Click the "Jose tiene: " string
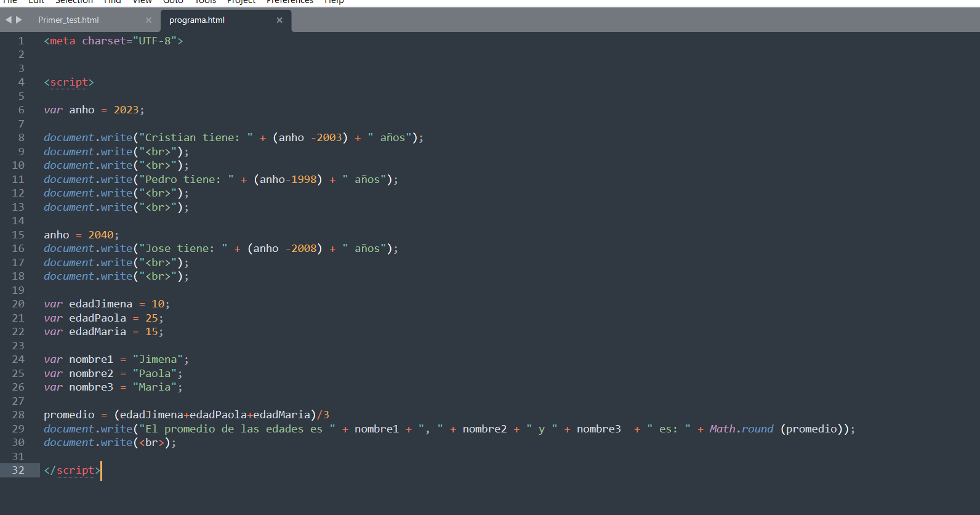The height and width of the screenshot is (515, 980). tap(183, 249)
